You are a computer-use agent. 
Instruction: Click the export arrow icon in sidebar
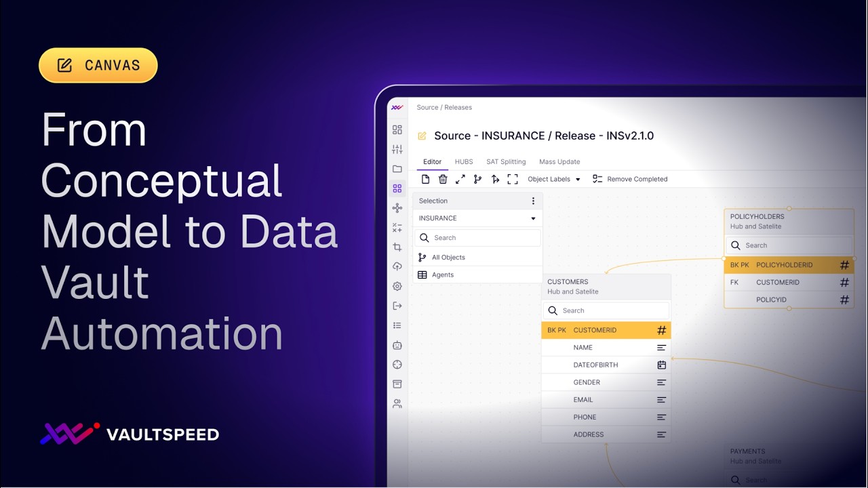click(x=397, y=306)
